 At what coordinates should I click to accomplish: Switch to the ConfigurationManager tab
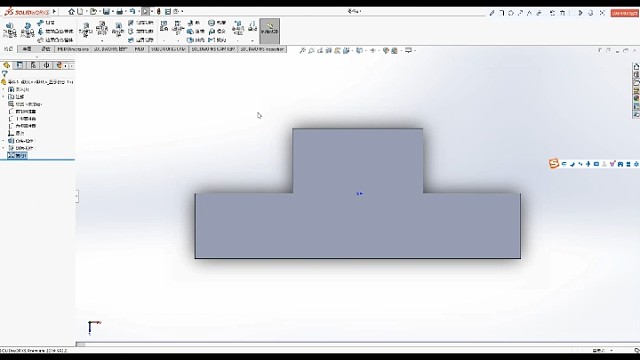tap(33, 65)
